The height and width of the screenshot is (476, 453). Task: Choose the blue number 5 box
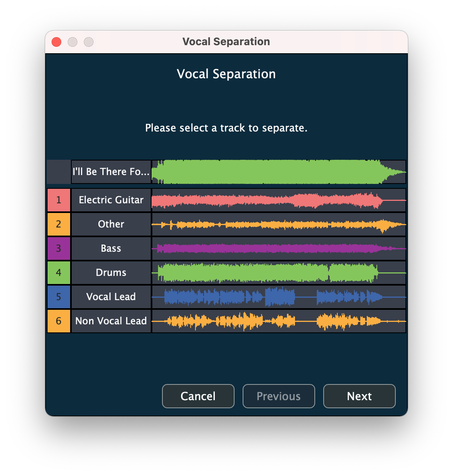click(59, 297)
